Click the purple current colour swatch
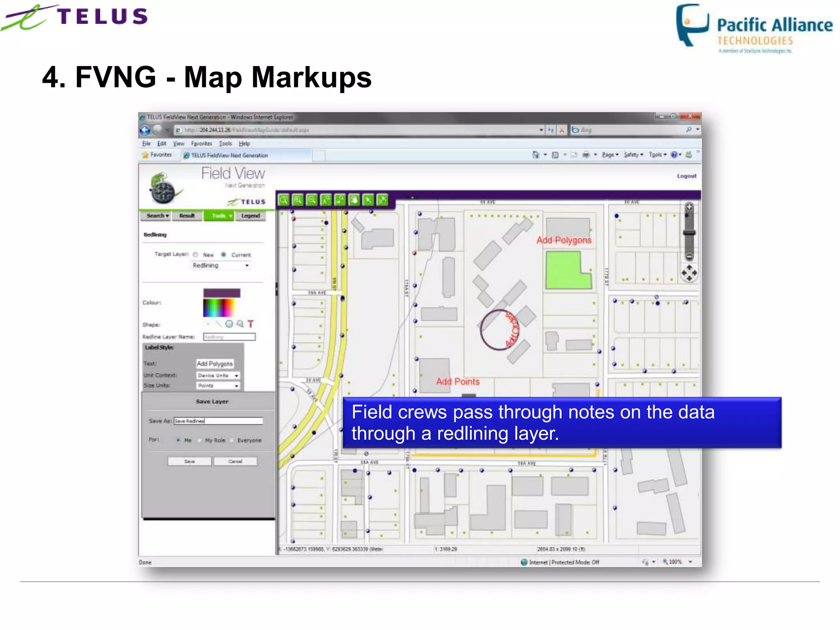This screenshot has height=630, width=840. pos(222,293)
